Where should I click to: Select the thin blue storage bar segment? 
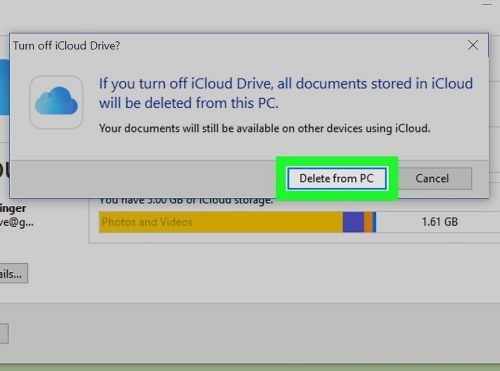[x=374, y=222]
